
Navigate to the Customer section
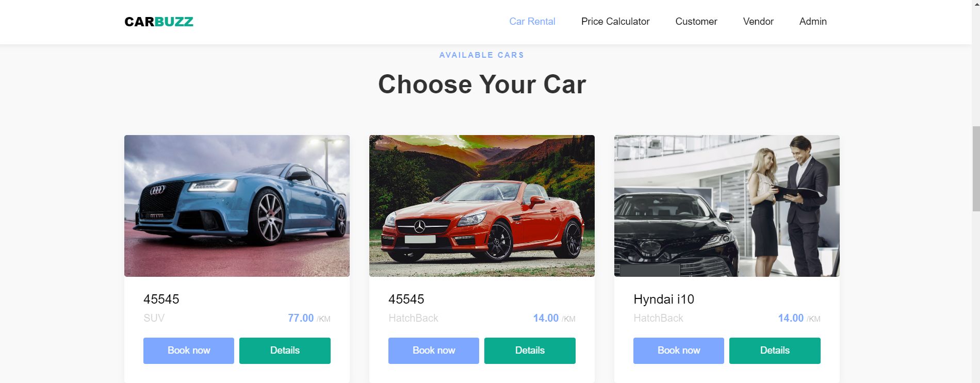(696, 21)
